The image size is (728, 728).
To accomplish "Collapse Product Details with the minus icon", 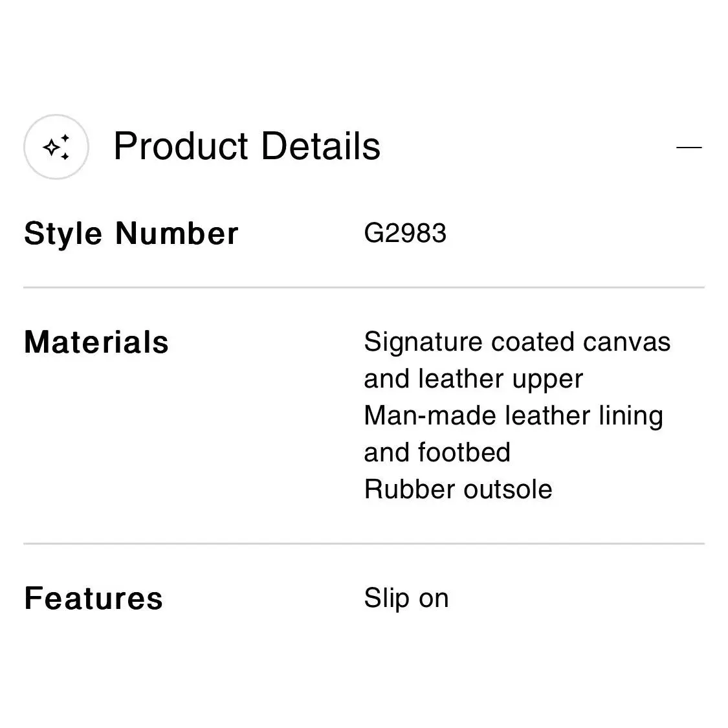I will click(689, 147).
